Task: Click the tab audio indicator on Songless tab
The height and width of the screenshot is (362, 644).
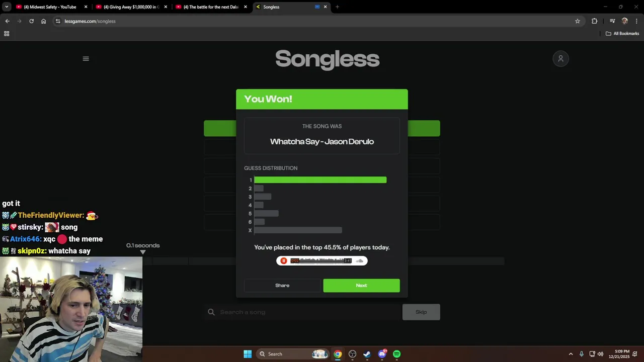Action: 317,7
